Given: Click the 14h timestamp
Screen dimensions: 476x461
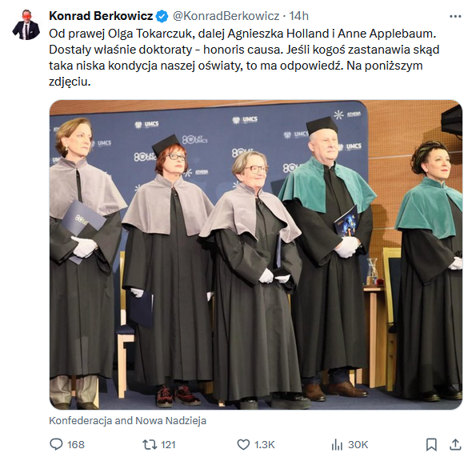Looking at the screenshot, I should click(x=298, y=16).
